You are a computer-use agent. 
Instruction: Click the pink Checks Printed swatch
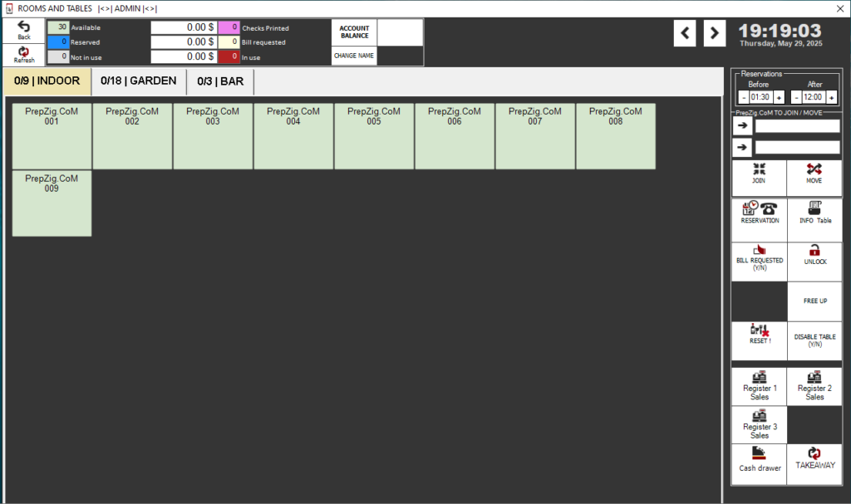click(x=229, y=27)
